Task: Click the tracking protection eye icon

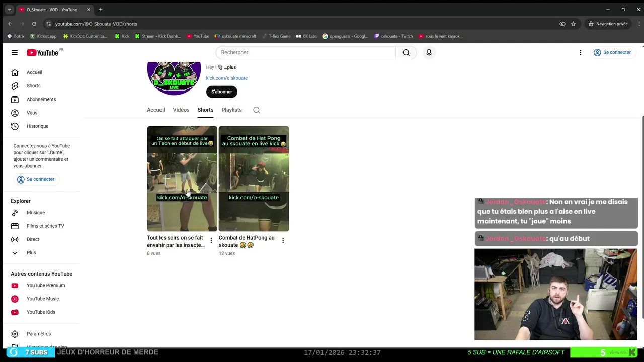Action: tap(562, 24)
